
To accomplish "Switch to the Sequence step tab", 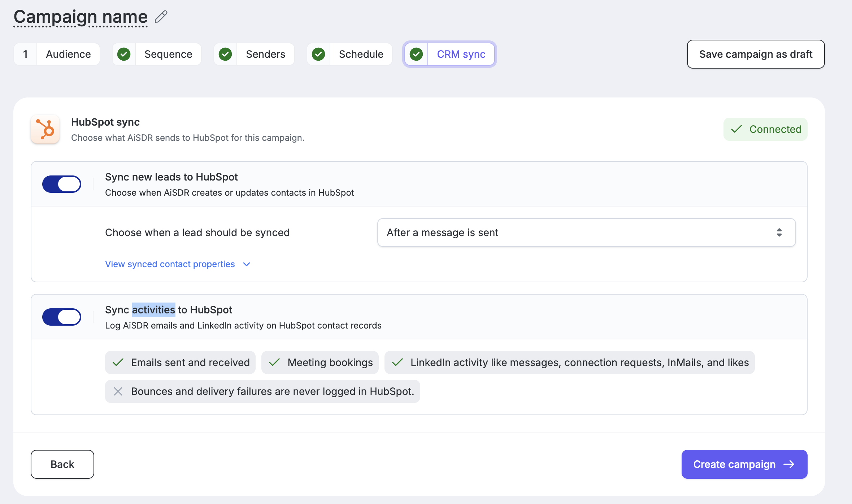I will point(157,54).
